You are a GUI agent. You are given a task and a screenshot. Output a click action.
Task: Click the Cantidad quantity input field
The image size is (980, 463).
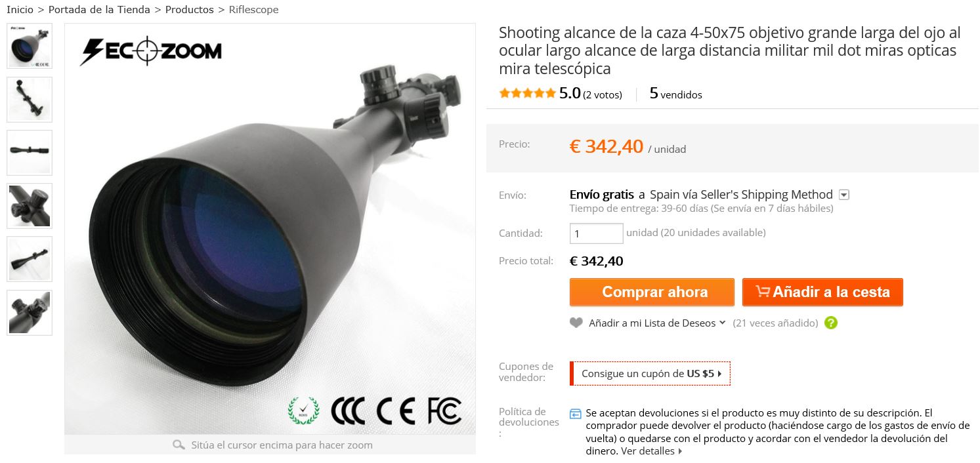(x=596, y=233)
